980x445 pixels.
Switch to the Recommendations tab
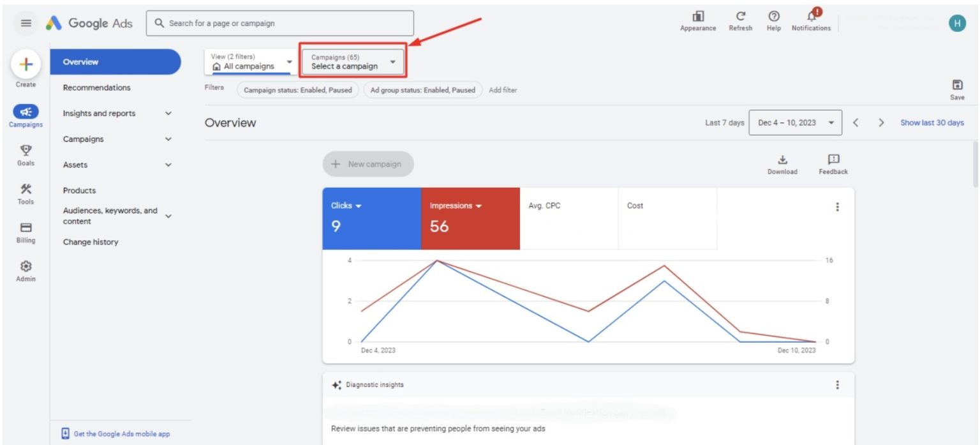click(x=98, y=87)
